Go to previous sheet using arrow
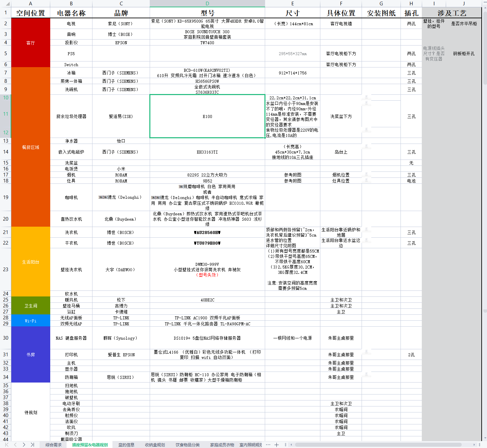487x448 pixels. coord(15,445)
